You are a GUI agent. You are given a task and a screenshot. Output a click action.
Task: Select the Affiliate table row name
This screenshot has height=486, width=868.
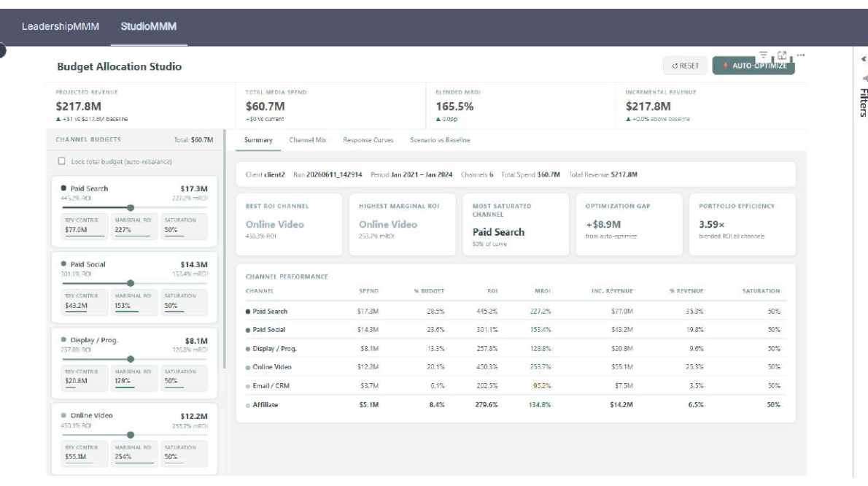pos(266,405)
